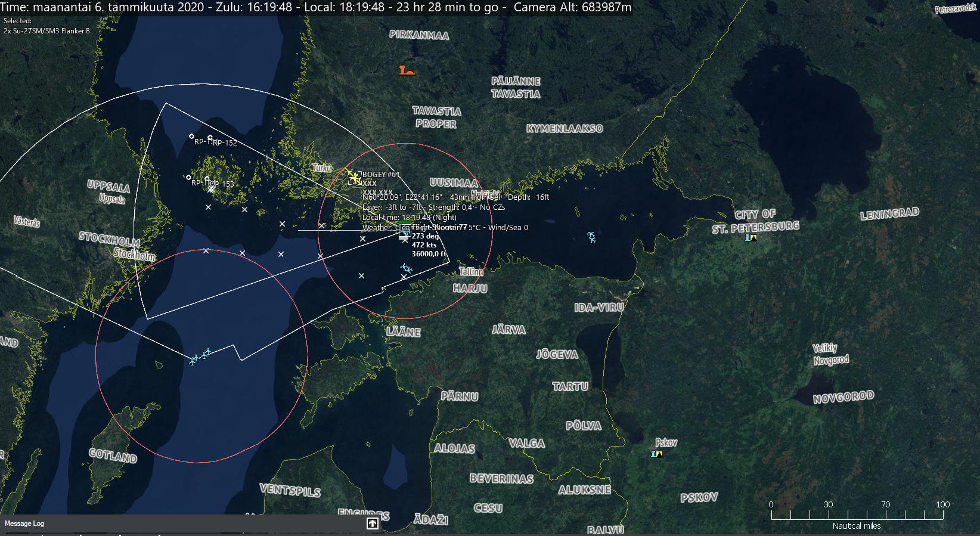980x536 pixels.
Task: Click the Message Log panel title
Action: [24, 523]
